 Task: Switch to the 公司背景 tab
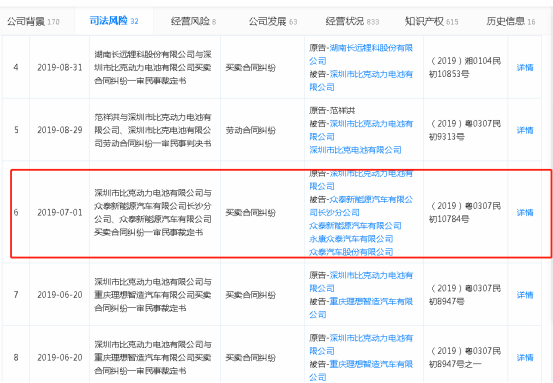pos(33,22)
